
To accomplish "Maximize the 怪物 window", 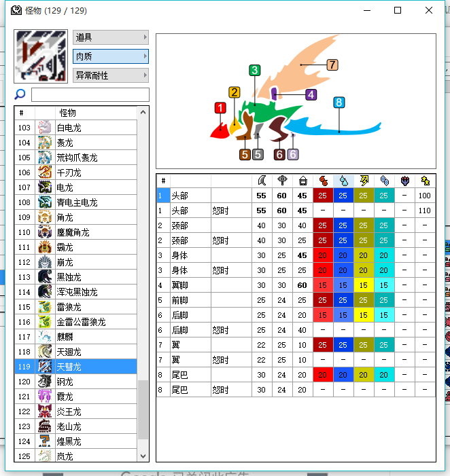I will [x=398, y=10].
